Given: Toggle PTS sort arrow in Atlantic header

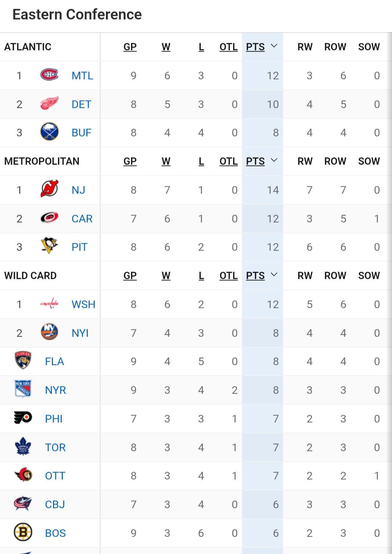Looking at the screenshot, I should pyautogui.click(x=274, y=46).
